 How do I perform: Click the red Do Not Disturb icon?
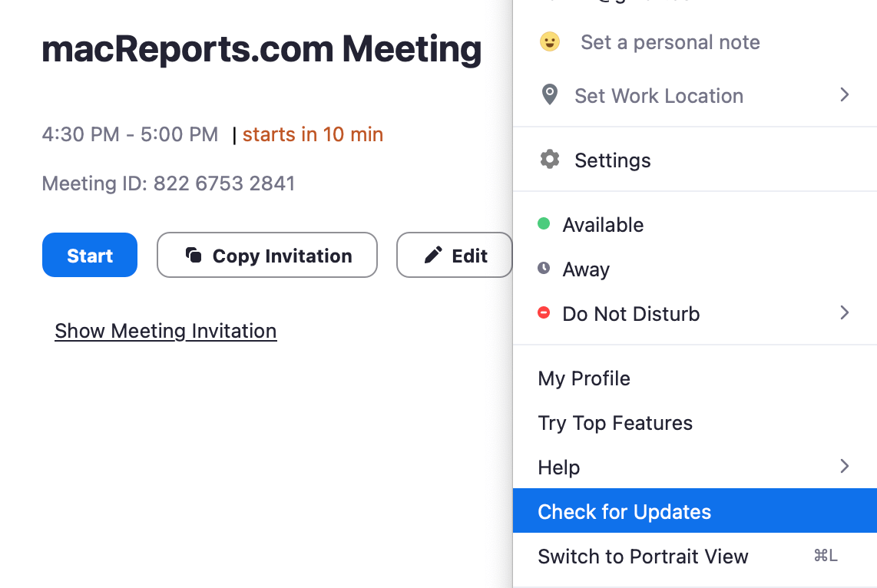[x=544, y=312]
